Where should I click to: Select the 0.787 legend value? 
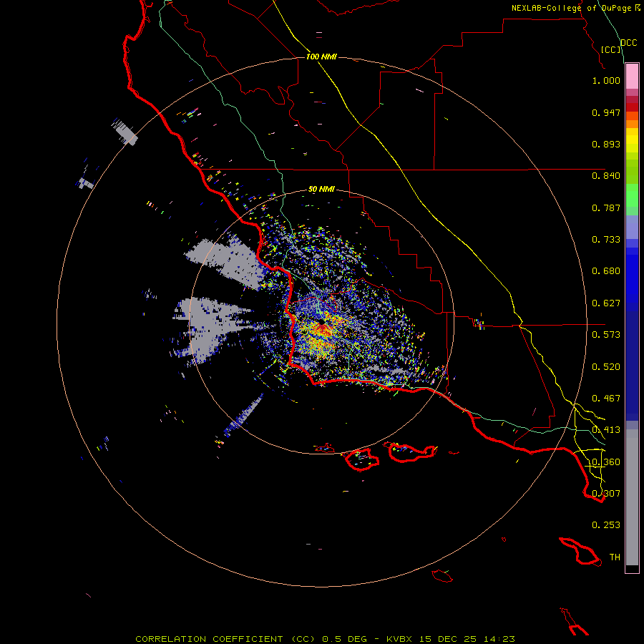(x=606, y=208)
